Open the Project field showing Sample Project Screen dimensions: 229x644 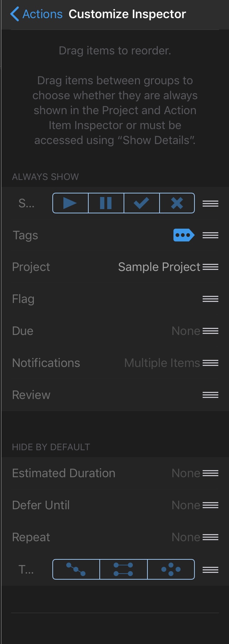pos(159,267)
